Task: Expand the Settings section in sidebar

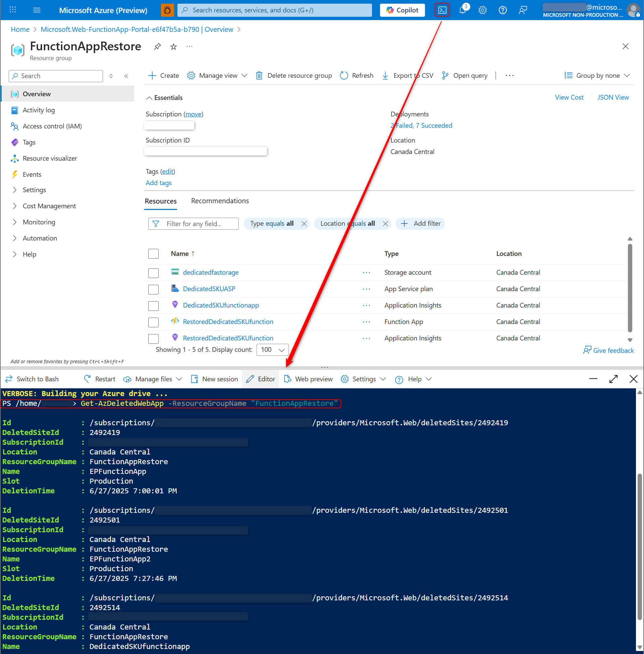Action: [34, 190]
